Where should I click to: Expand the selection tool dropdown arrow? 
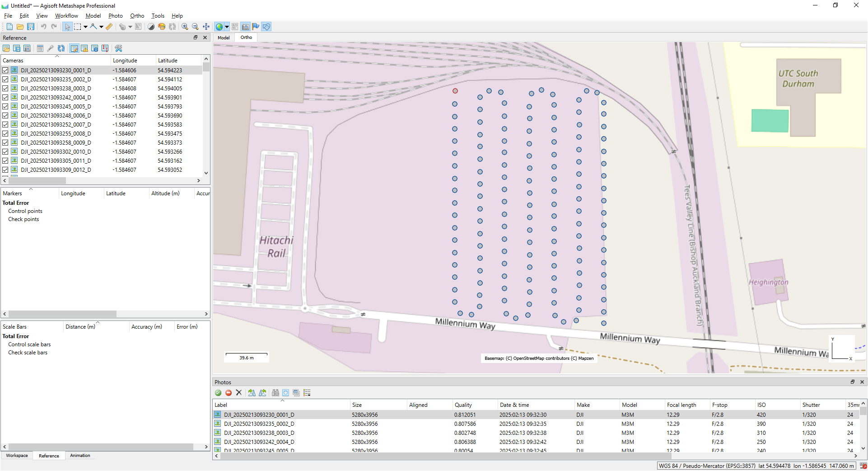[x=85, y=27]
